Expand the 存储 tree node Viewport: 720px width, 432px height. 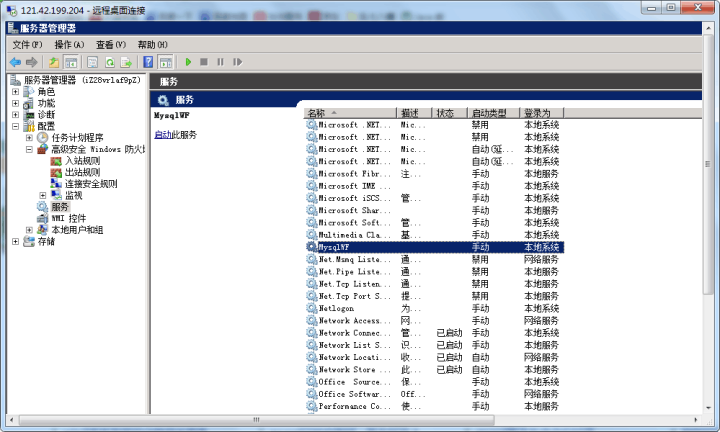point(15,241)
